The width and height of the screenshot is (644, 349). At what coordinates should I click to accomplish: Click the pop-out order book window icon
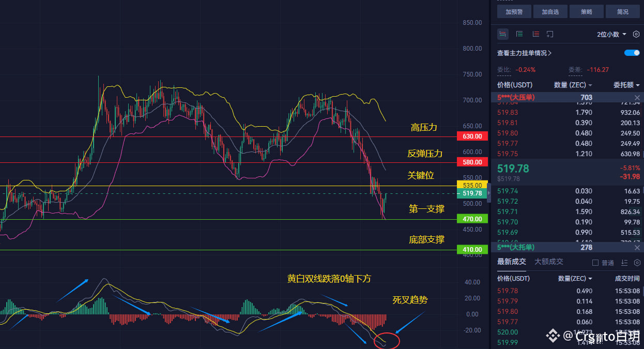pyautogui.click(x=550, y=34)
